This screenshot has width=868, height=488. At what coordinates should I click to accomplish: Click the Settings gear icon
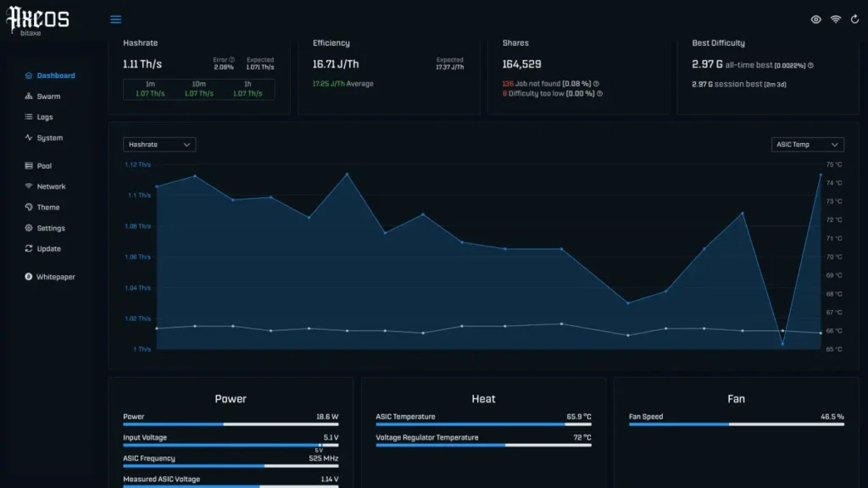[x=29, y=228]
